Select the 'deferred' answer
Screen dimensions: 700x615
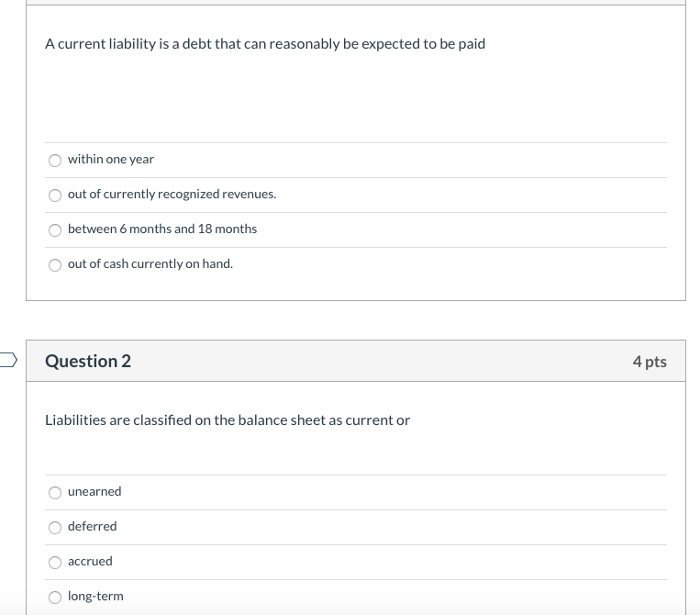[x=55, y=528]
